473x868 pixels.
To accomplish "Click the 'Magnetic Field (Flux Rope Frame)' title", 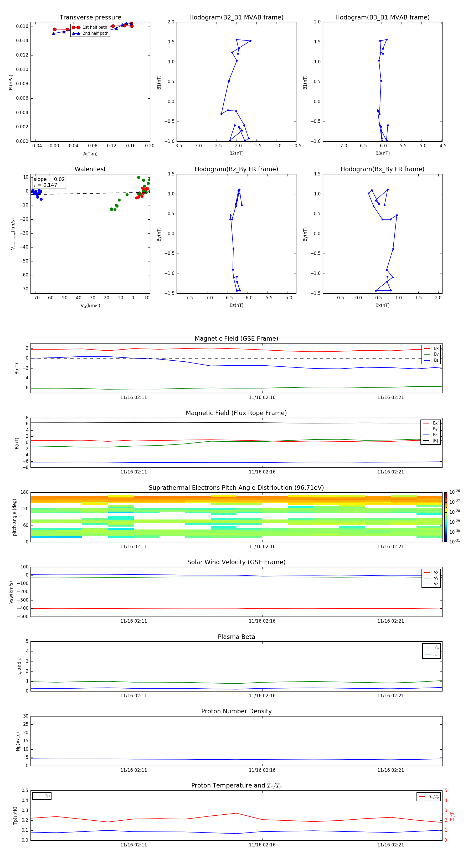I will click(236, 413).
